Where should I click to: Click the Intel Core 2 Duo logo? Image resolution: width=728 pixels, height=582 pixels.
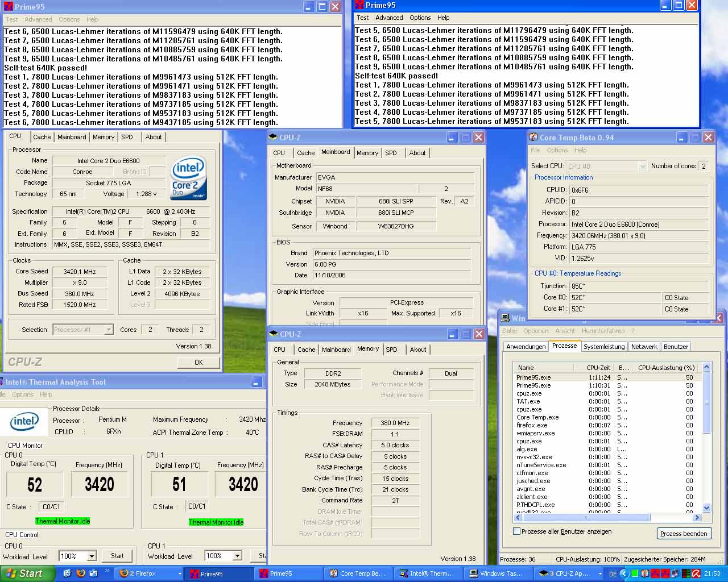point(189,177)
